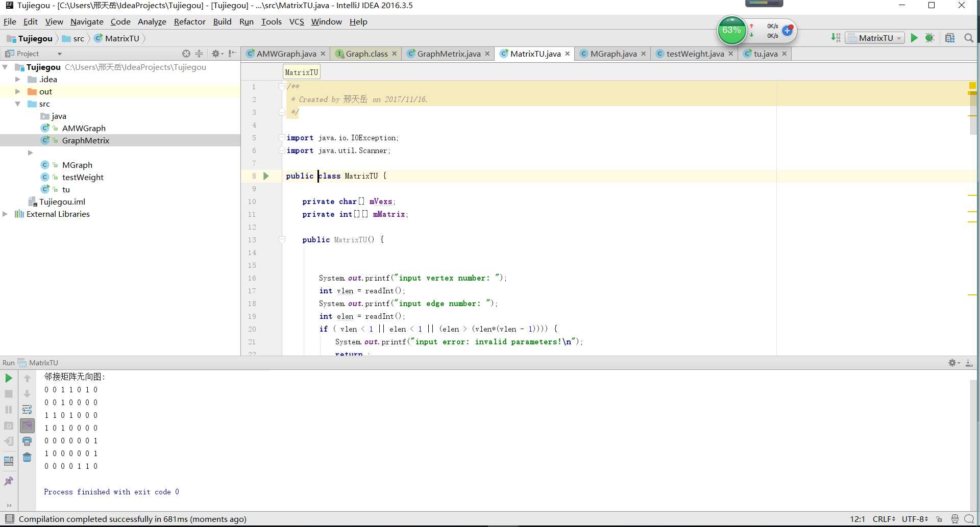980x527 pixels.
Task: Toggle pin tab in Run panel
Action: [9, 481]
